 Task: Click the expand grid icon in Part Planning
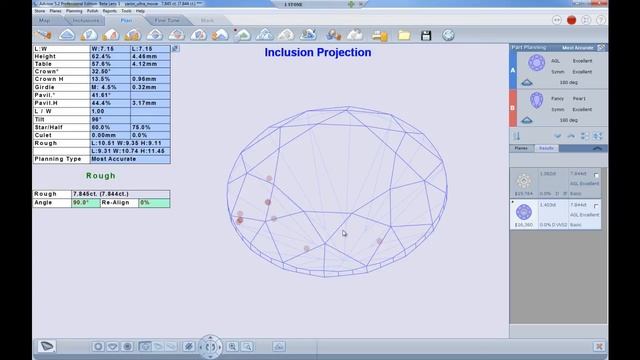click(598, 136)
